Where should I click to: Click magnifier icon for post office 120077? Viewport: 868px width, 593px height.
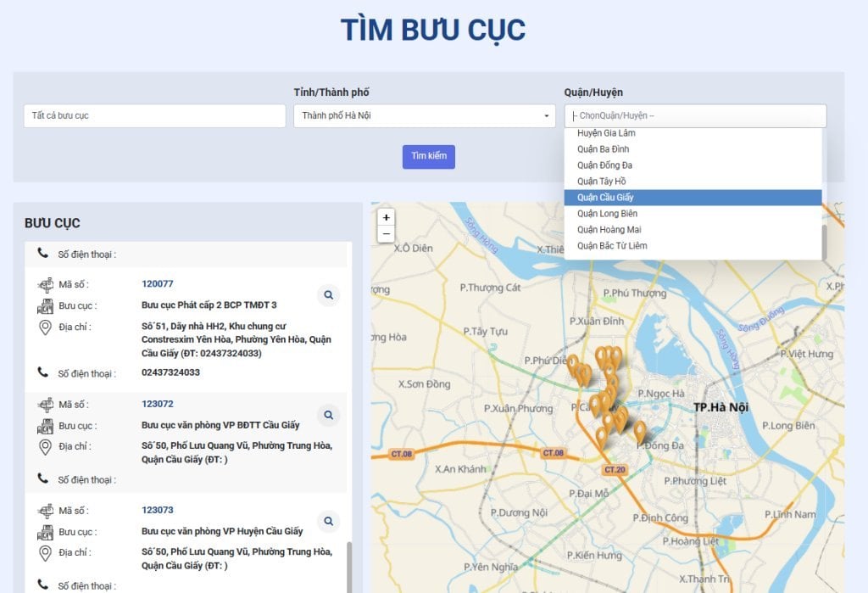[x=328, y=295]
